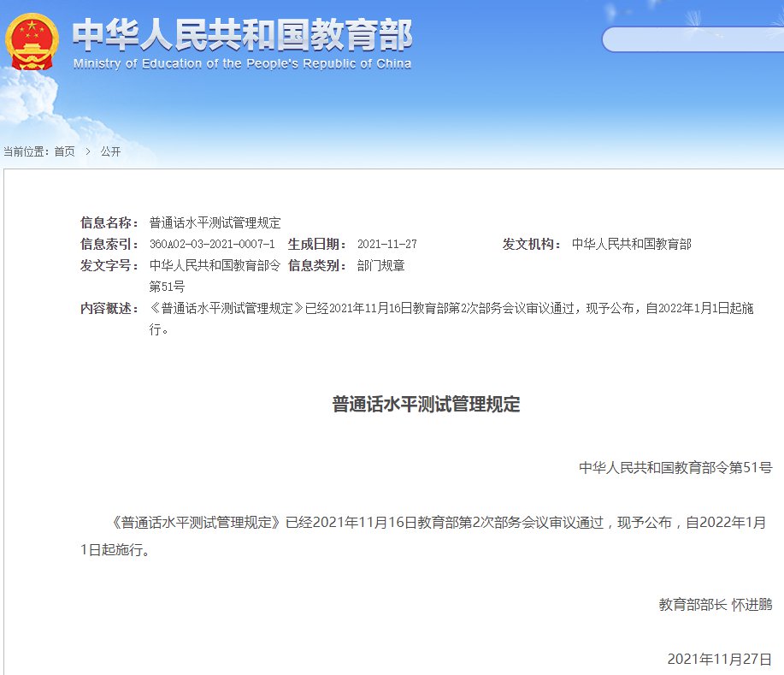Screen dimensions: 784x675
Task: Select the index number 360A02-03-2021-0007-1
Action: pos(212,244)
